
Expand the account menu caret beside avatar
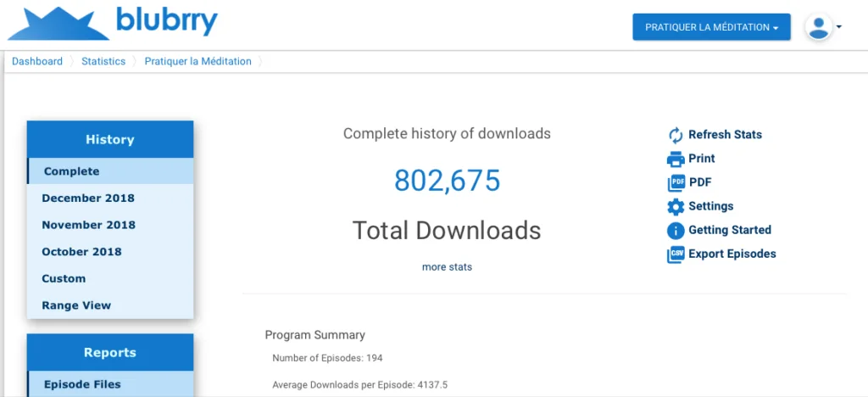coord(838,26)
